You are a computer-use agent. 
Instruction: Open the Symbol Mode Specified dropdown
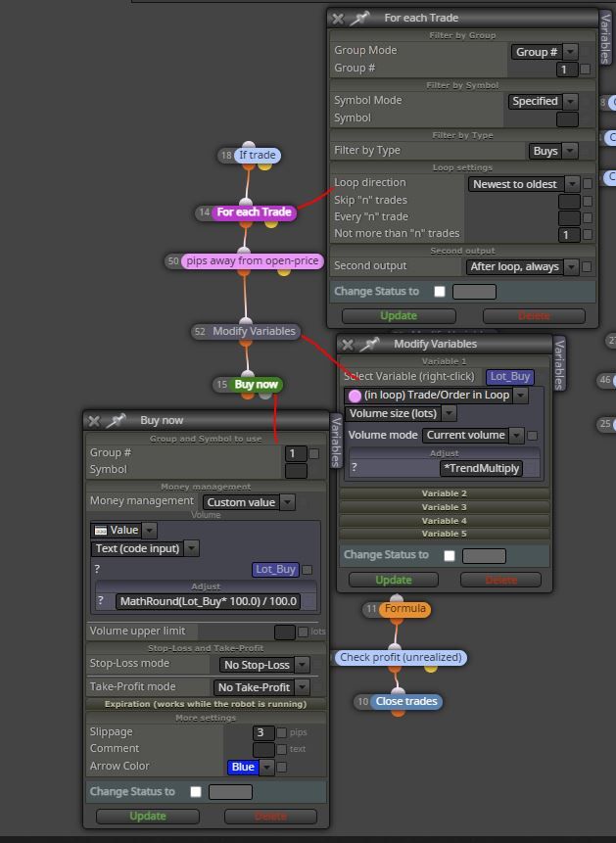tap(571, 101)
